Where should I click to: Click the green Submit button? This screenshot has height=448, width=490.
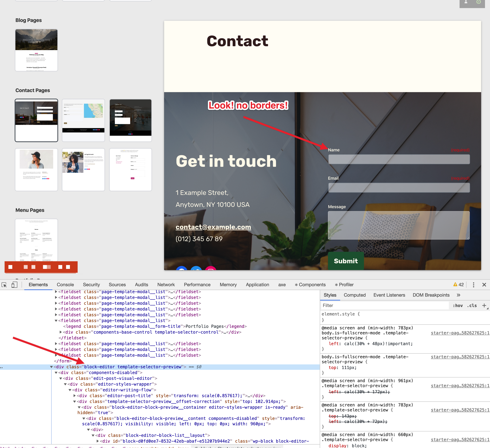pos(346,261)
